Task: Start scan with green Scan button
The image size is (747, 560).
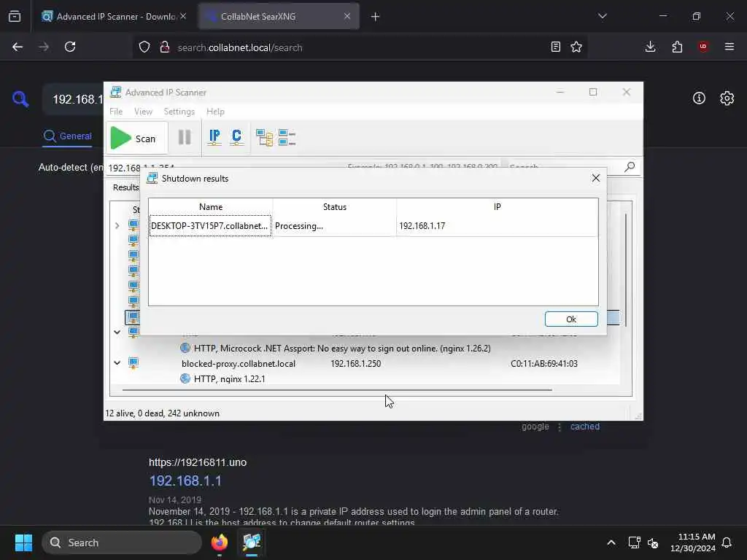Action: [136, 139]
